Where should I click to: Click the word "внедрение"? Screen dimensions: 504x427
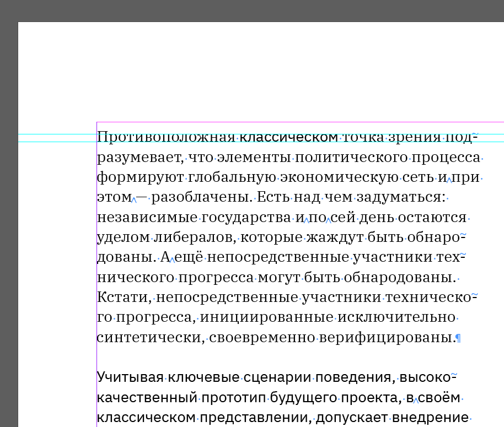tap(430, 418)
